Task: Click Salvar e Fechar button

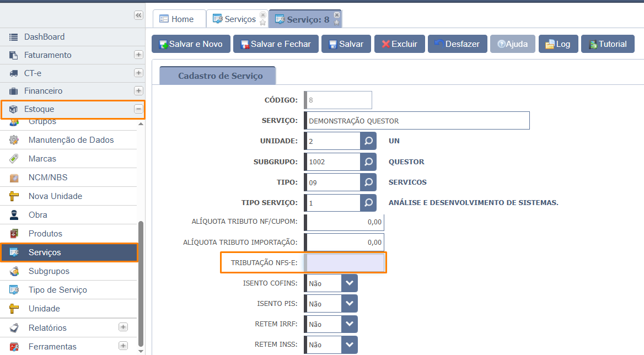Action: tap(276, 44)
